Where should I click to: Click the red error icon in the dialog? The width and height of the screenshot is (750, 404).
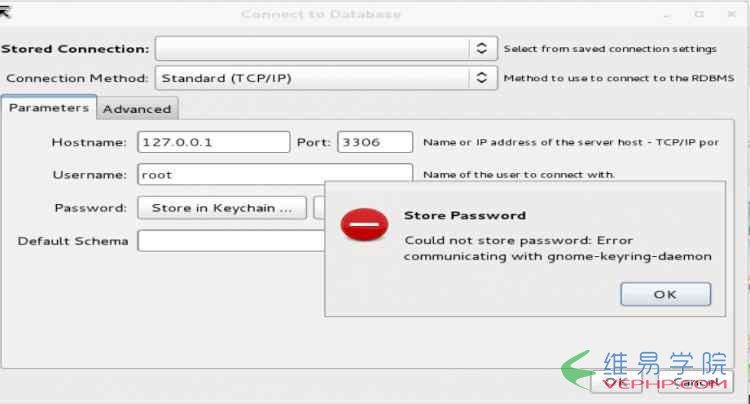364,224
